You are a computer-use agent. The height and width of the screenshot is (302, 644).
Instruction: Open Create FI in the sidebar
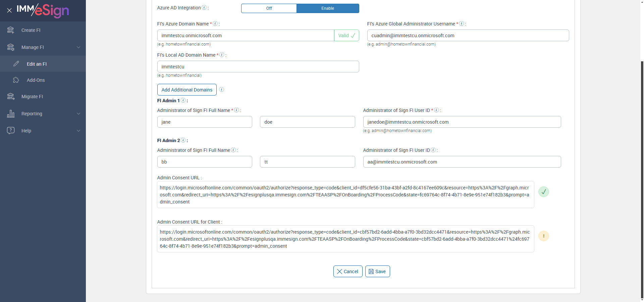click(x=31, y=30)
